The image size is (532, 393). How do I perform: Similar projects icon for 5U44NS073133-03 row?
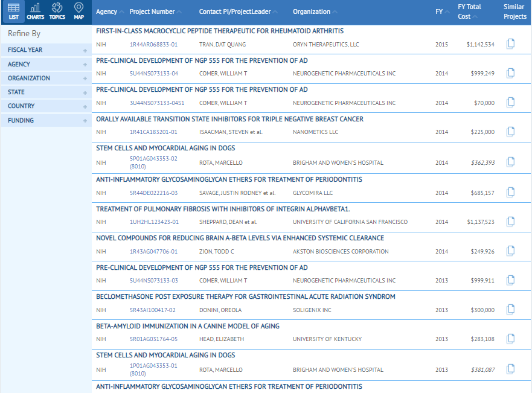510,280
